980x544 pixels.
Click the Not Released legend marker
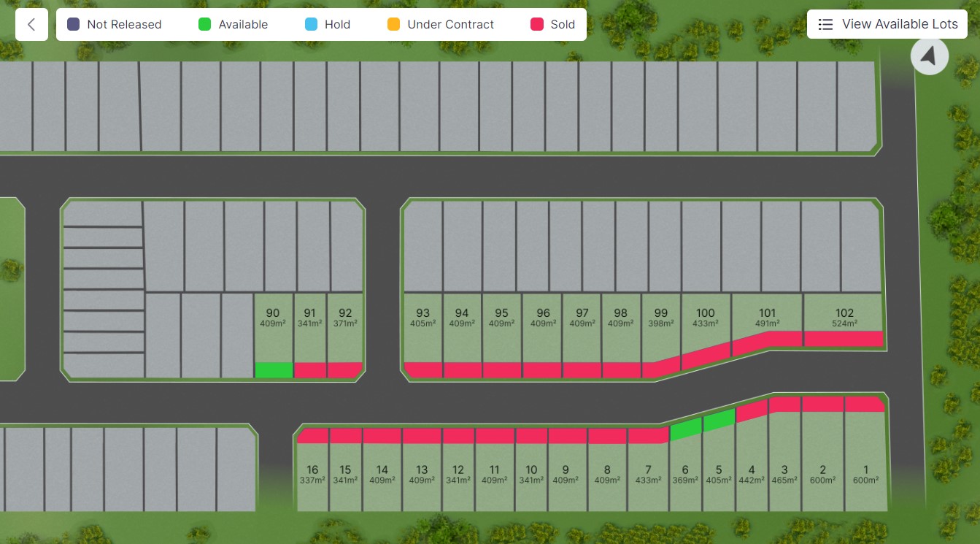[73, 24]
